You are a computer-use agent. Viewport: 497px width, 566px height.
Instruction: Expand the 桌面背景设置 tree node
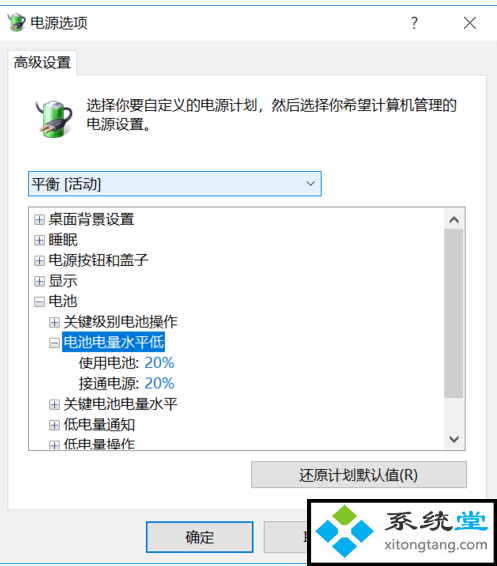pyautogui.click(x=39, y=219)
